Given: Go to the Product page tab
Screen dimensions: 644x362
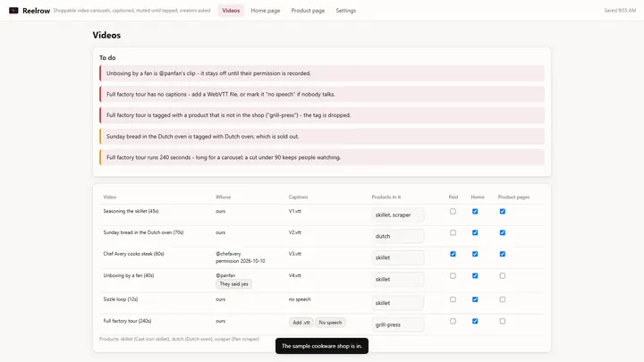Looking at the screenshot, I should pyautogui.click(x=308, y=11).
